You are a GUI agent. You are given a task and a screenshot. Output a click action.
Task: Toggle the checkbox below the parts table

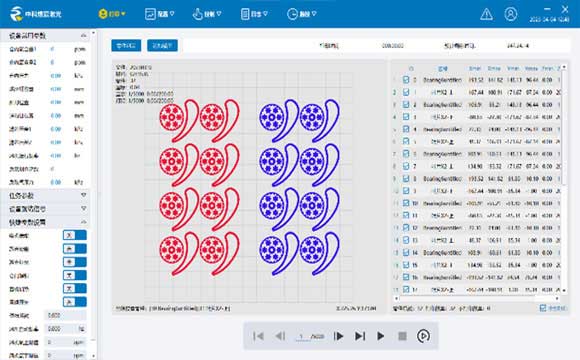[543, 308]
